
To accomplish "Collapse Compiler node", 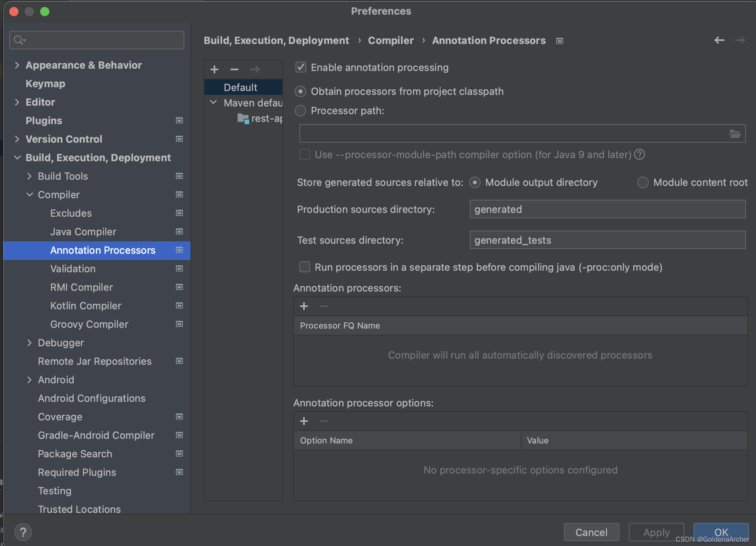I will click(29, 194).
